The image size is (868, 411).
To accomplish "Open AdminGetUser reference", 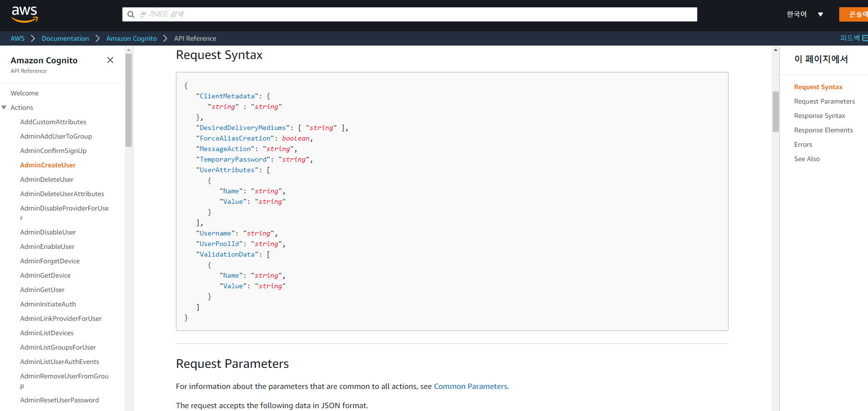I will click(42, 290).
